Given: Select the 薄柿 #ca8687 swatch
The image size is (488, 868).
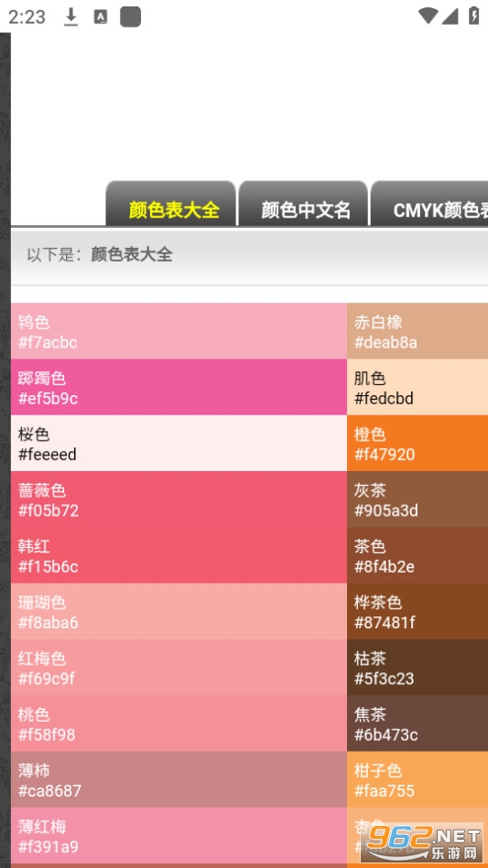Looking at the screenshot, I should tap(179, 780).
